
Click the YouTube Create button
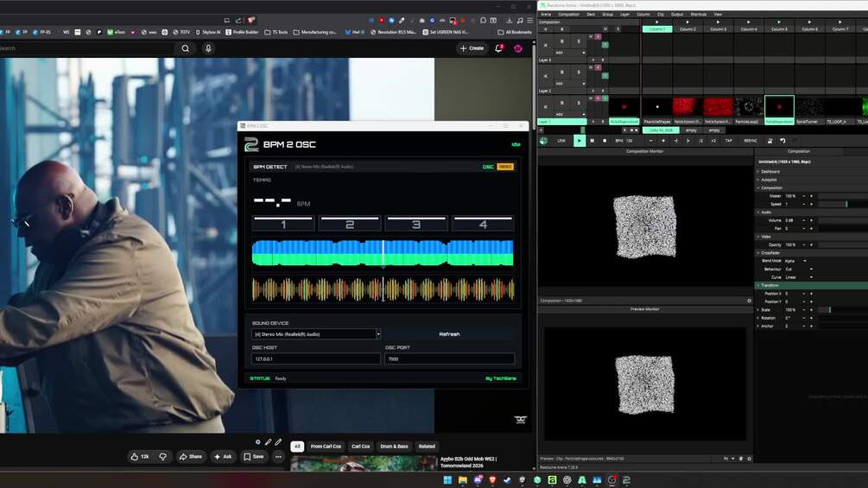coord(472,48)
